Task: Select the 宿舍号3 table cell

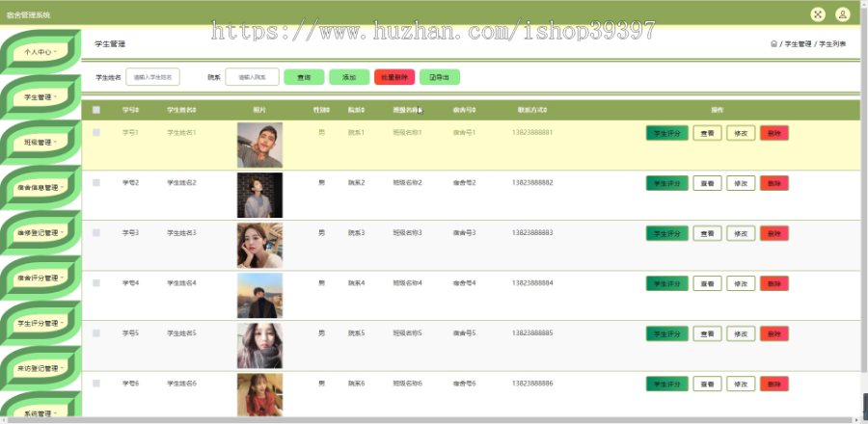Action: [x=465, y=233]
